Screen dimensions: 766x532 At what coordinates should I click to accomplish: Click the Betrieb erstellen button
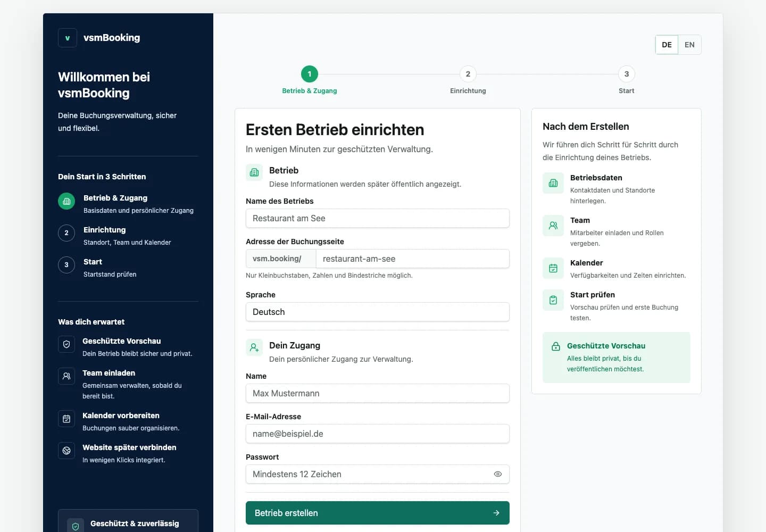(378, 513)
